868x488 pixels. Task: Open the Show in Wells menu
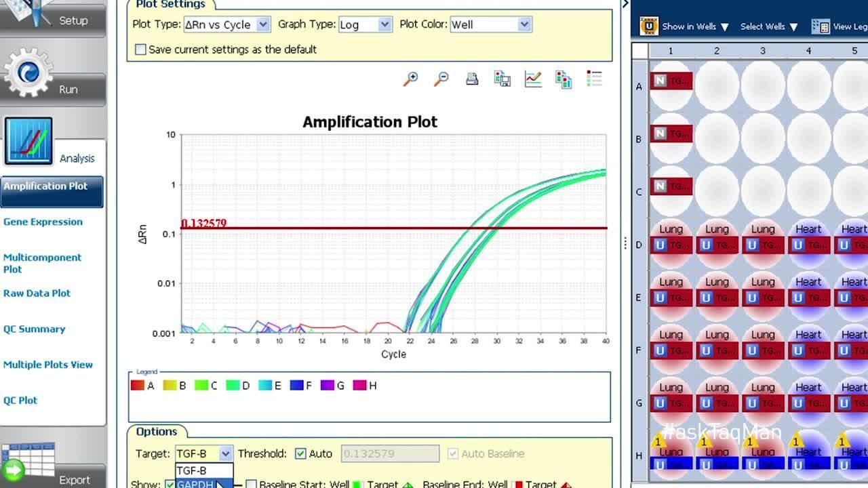coord(694,26)
